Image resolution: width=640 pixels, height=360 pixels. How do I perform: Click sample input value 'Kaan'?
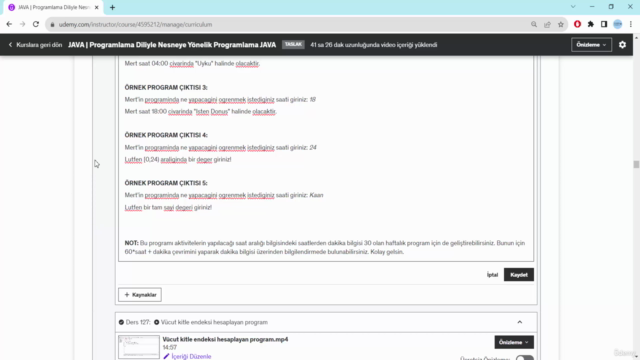coord(316,195)
